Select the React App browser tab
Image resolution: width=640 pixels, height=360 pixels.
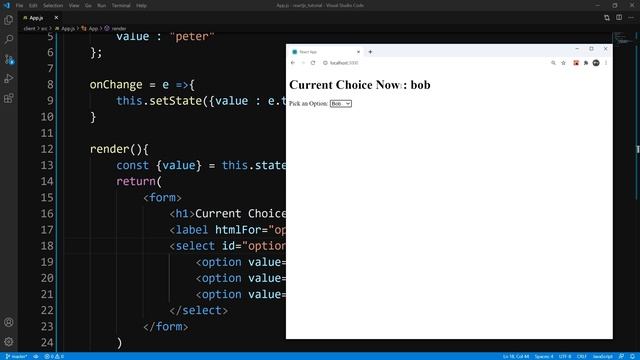pyautogui.click(x=325, y=52)
